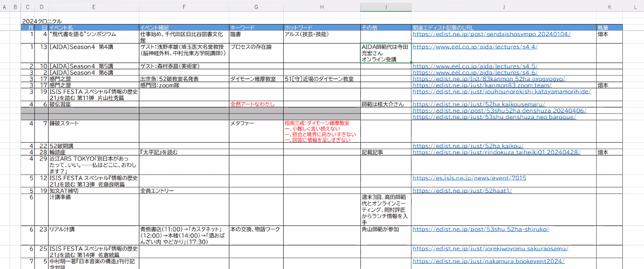Open the nakamura_bookevent2024 link

(488, 262)
